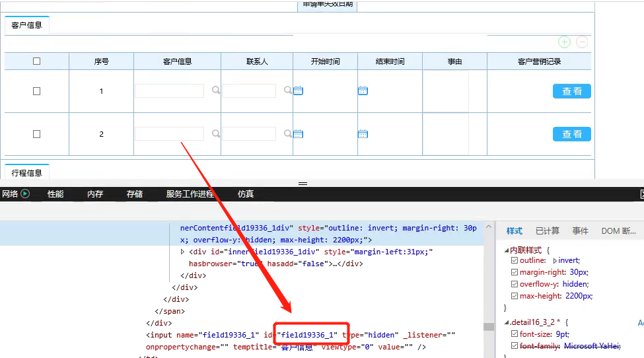Viewport: 644px width, 358px height.
Task: Click the 查看 button in row 2
Action: click(572, 134)
